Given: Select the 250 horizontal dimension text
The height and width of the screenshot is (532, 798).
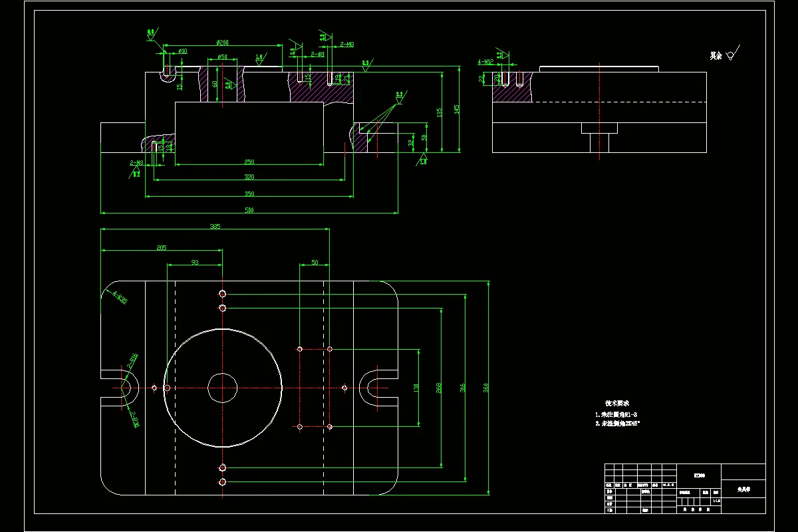Looking at the screenshot, I should (x=249, y=162).
